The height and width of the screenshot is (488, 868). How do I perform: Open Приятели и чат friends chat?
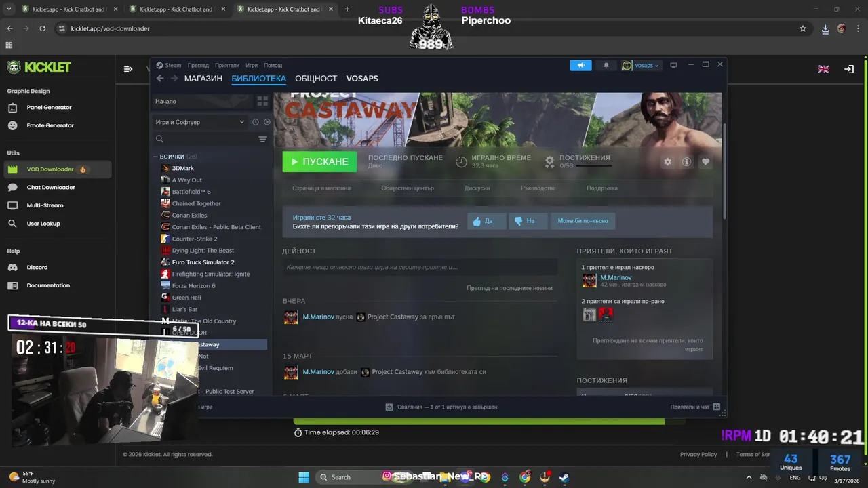pos(695,407)
